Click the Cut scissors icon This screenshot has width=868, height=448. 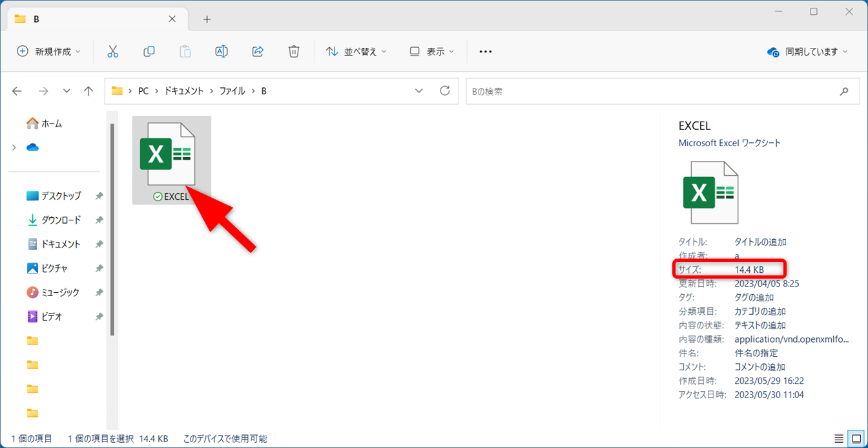113,52
